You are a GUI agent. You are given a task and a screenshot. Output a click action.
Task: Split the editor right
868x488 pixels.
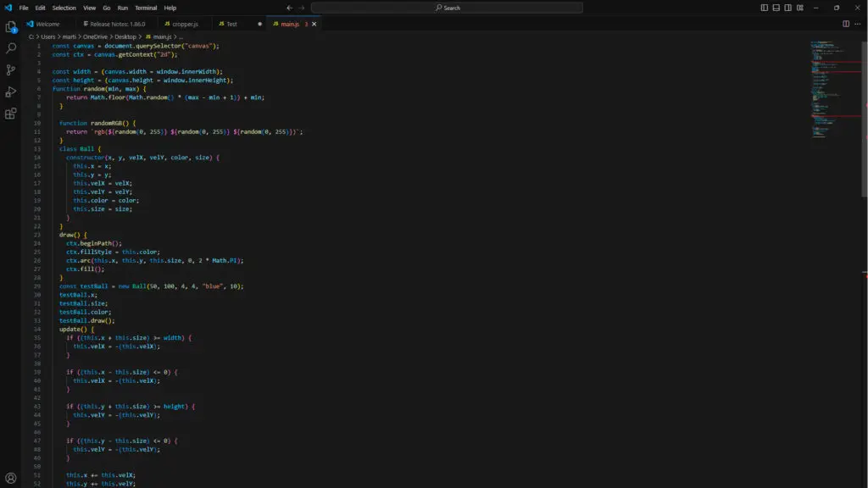coord(845,24)
